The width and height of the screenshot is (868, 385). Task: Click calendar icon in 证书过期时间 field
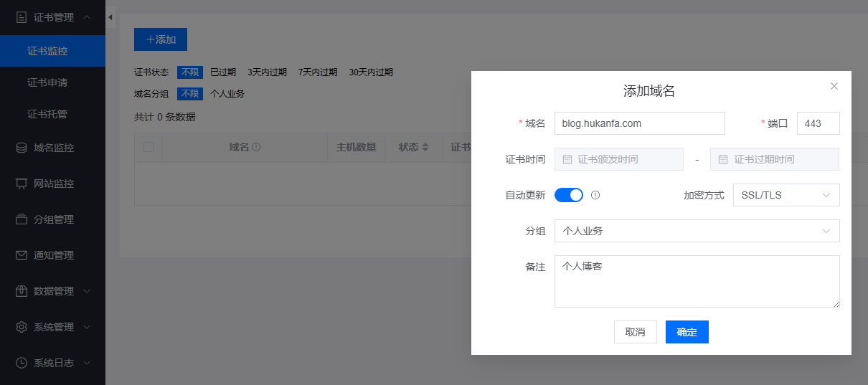723,159
